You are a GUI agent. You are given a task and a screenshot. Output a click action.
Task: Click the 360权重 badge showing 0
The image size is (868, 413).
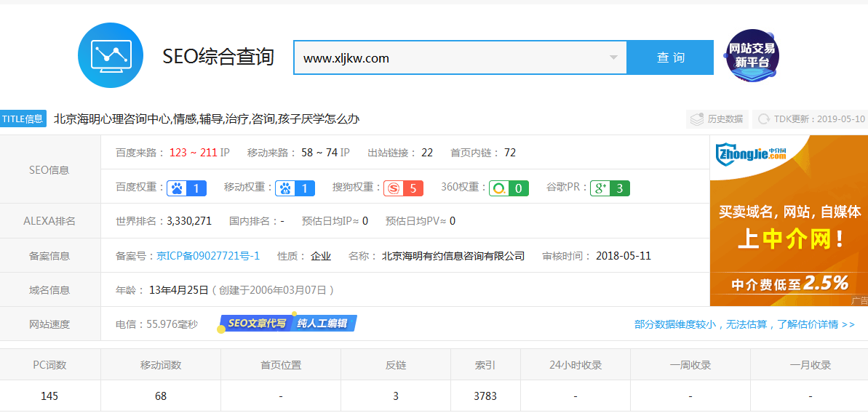(x=509, y=188)
